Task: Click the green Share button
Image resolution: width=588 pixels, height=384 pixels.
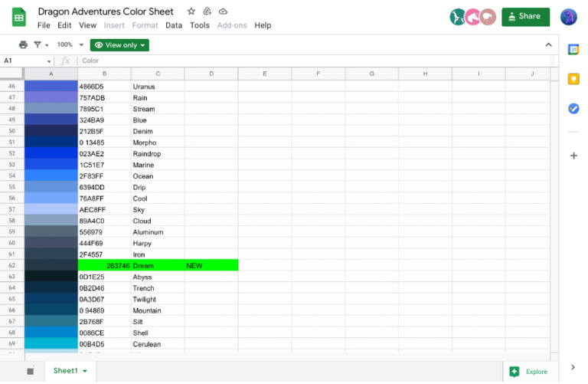Action: [525, 17]
